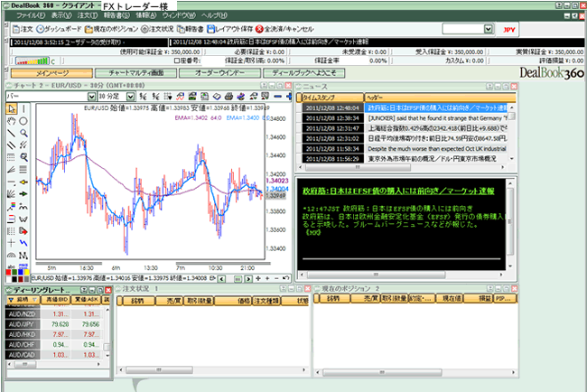Switch to the チャートマルチ画面 tab

pyautogui.click(x=135, y=73)
